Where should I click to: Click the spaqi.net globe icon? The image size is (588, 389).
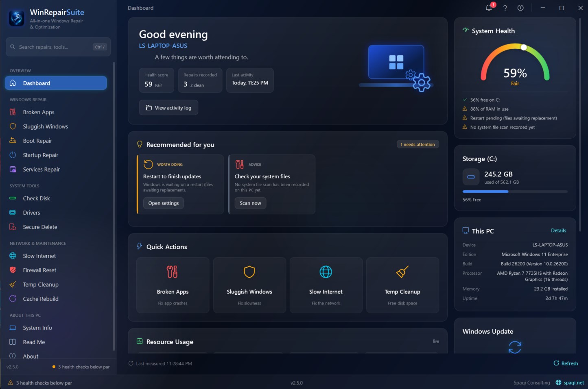558,382
